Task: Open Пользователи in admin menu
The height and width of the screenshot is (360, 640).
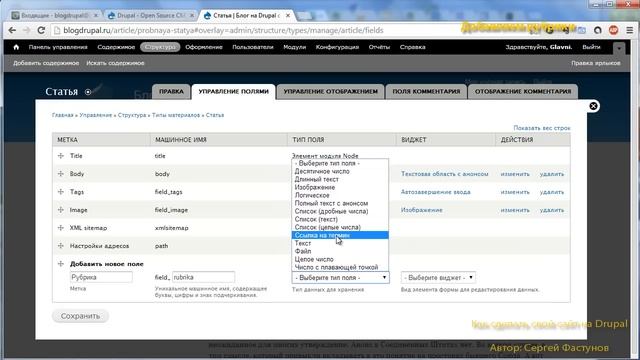Action: pos(253,47)
